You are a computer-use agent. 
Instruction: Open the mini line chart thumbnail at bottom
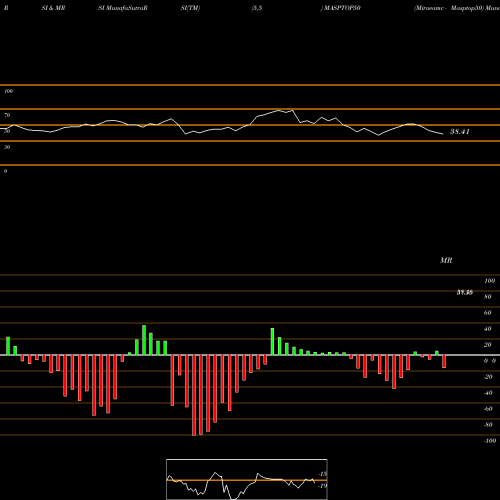[x=247, y=479]
